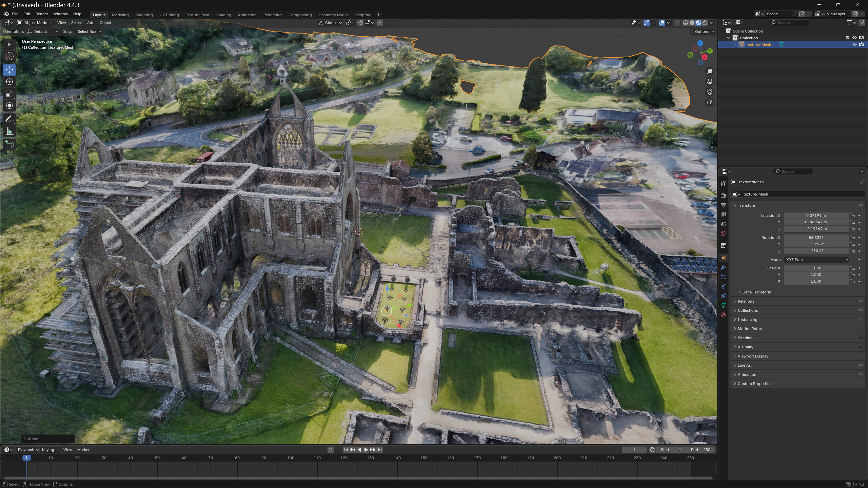Click the Scale Y value field
The width and height of the screenshot is (868, 488).
coord(816,274)
